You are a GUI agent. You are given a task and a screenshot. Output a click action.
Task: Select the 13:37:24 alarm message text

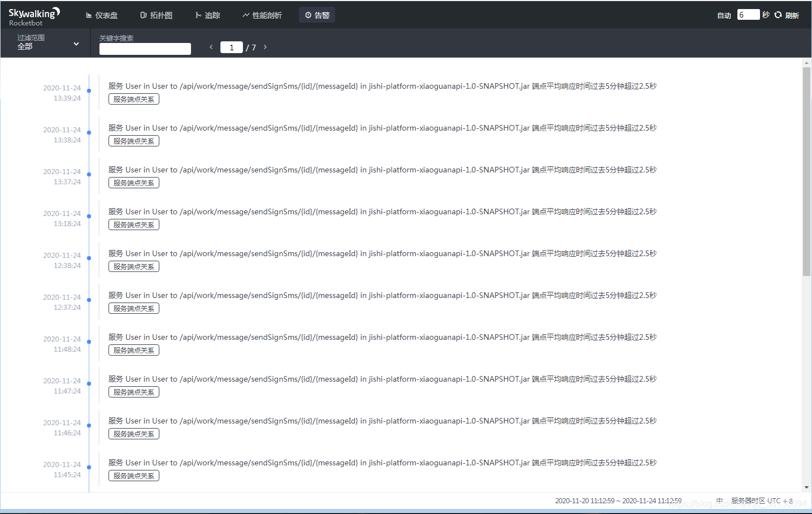pyautogui.click(x=383, y=170)
